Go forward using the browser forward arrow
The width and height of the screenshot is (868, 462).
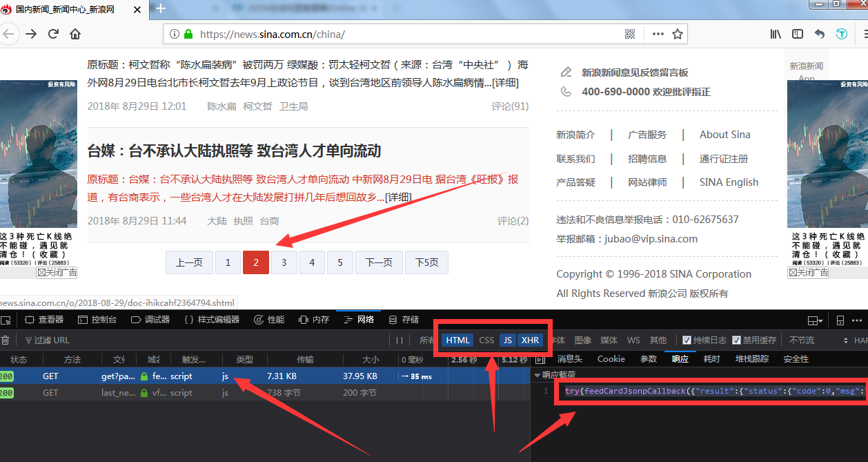pyautogui.click(x=31, y=34)
